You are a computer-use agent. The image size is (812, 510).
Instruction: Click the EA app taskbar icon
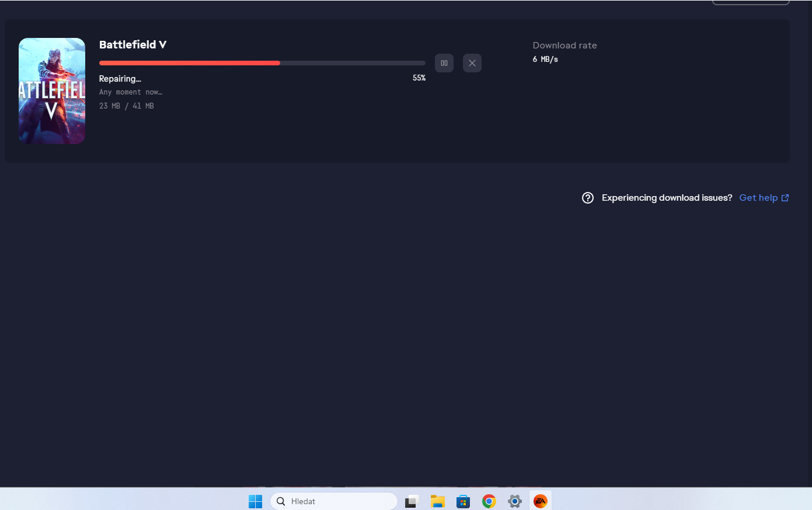pos(541,501)
